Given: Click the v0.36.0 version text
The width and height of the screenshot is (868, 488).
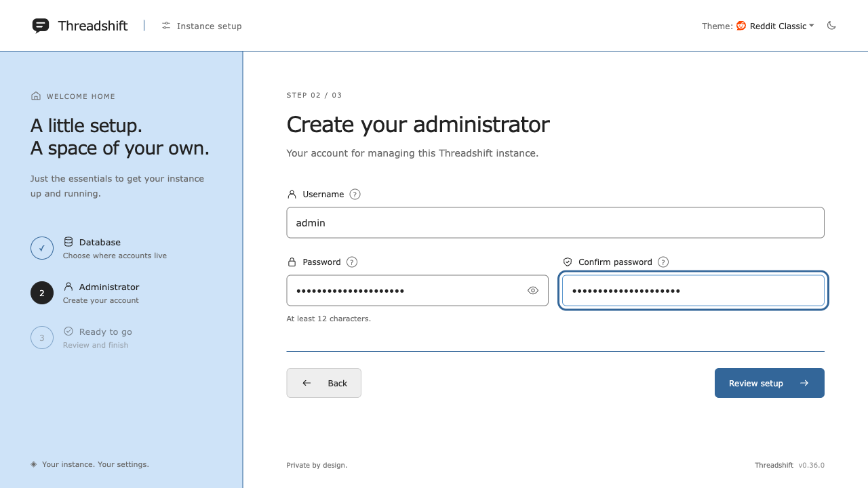Looking at the screenshot, I should tap(811, 465).
